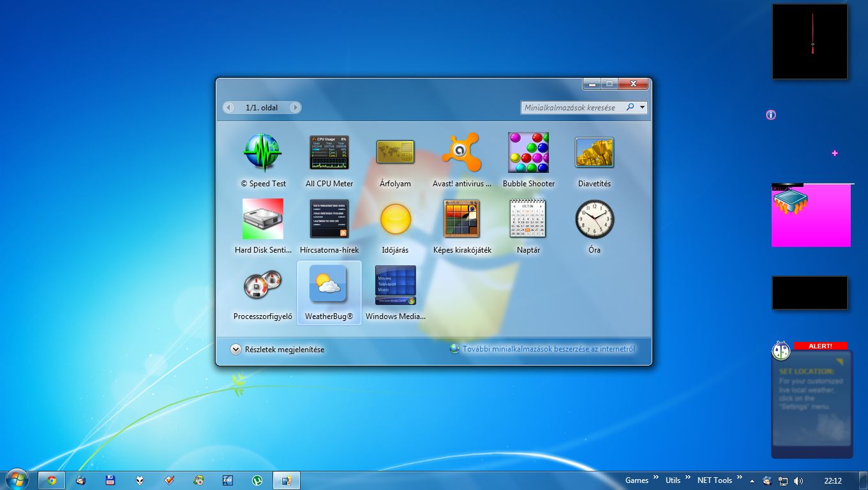Image resolution: width=868 pixels, height=490 pixels.
Task: Open the Windows Start orb
Action: (16, 480)
